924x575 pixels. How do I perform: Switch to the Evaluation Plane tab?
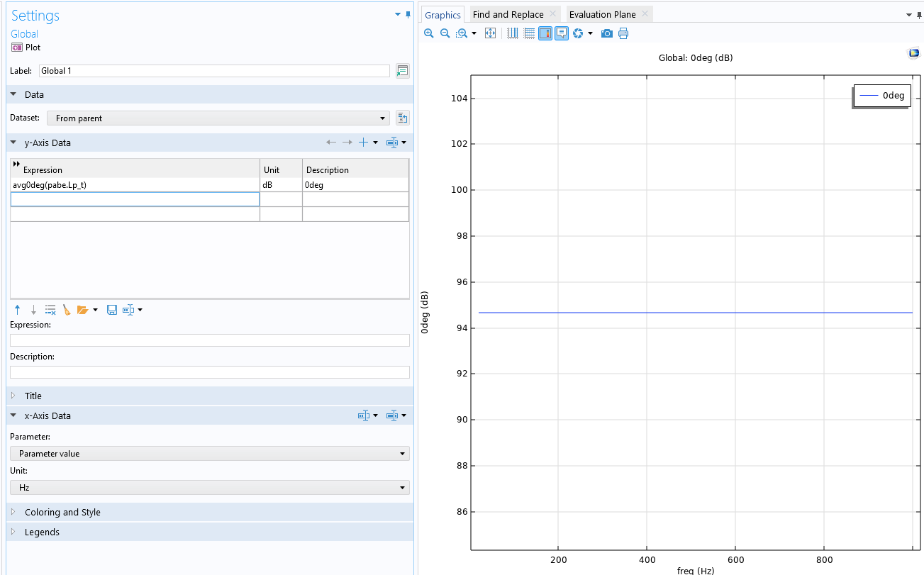tap(602, 15)
